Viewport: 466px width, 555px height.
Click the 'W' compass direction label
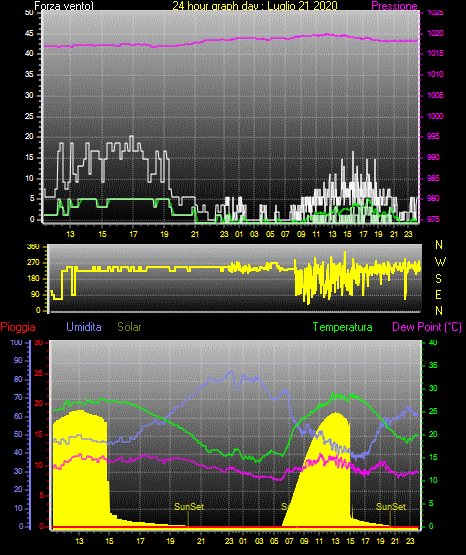[x=440, y=262]
